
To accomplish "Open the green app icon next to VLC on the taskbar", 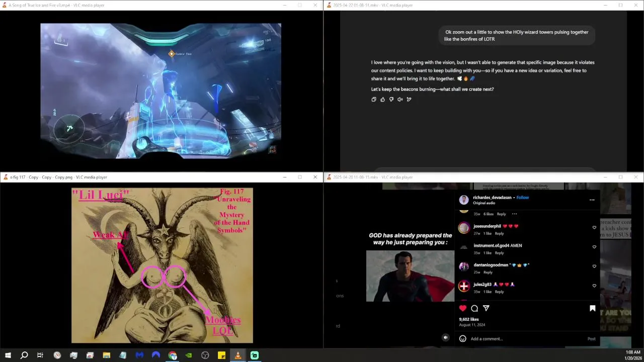I will point(255,355).
